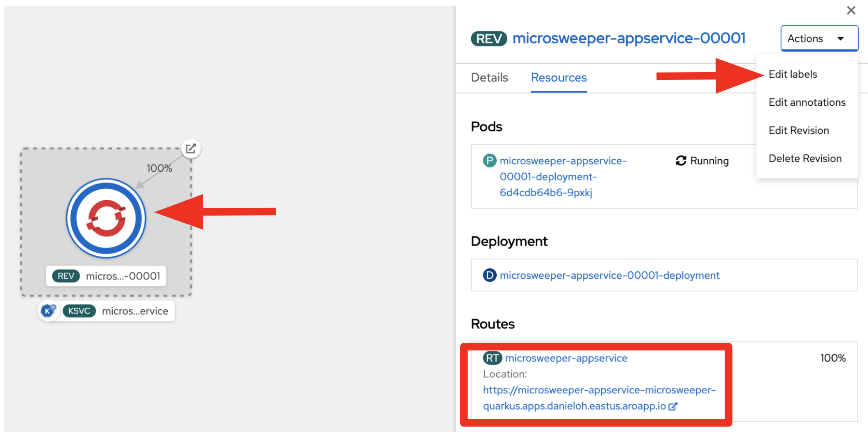Click the 100% value in Routes row
868x436 pixels.
click(833, 358)
